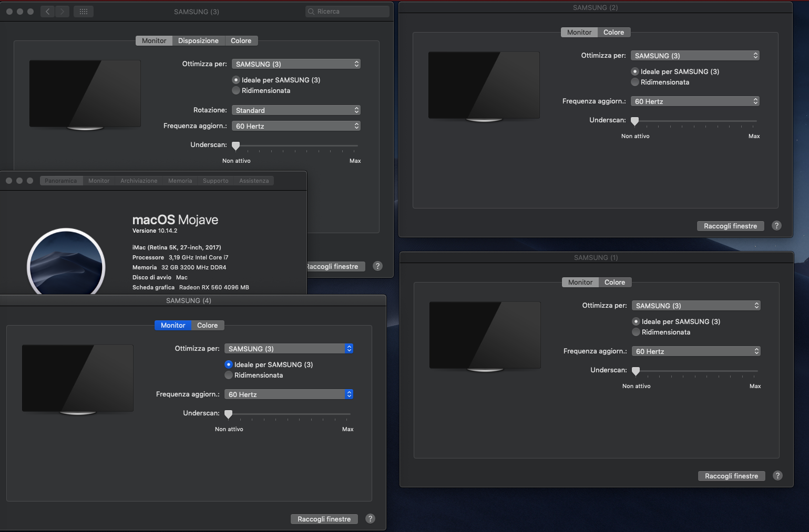Click Raccogli finestre in SAMSUNG (2) window
Screen dimensions: 809x532
tap(730, 226)
